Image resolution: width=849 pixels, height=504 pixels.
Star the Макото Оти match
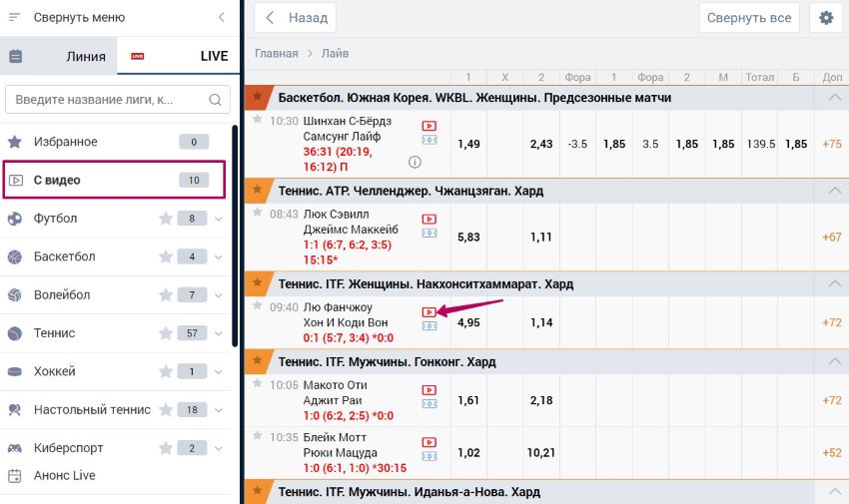pyautogui.click(x=257, y=383)
